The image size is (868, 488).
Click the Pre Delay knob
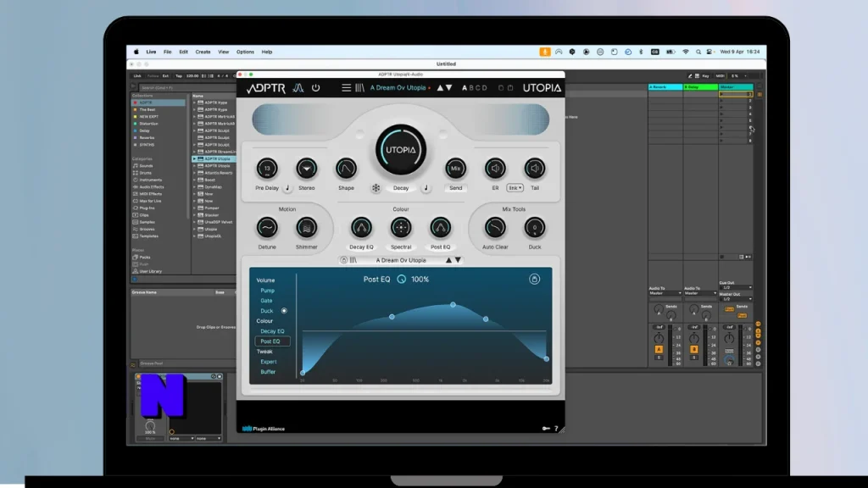[x=267, y=169]
